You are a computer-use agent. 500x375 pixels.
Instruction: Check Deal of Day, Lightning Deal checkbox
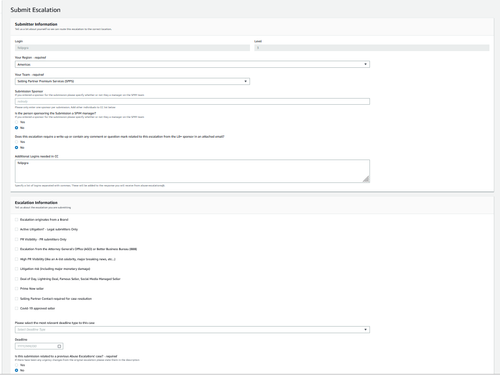16,279
